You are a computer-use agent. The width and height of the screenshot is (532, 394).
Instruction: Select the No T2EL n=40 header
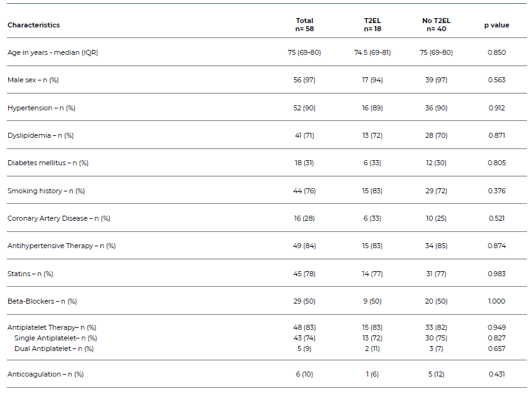(x=436, y=25)
